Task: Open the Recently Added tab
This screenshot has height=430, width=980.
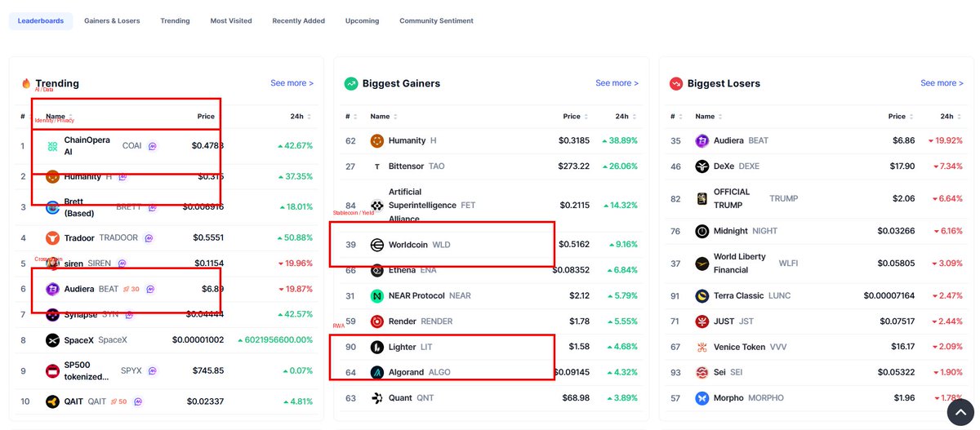Action: (298, 20)
